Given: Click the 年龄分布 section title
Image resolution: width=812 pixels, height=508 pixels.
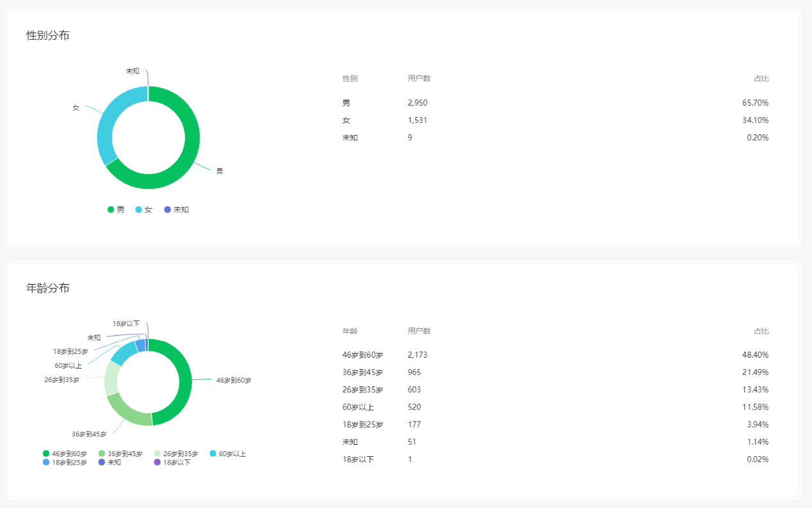Looking at the screenshot, I should (x=48, y=288).
